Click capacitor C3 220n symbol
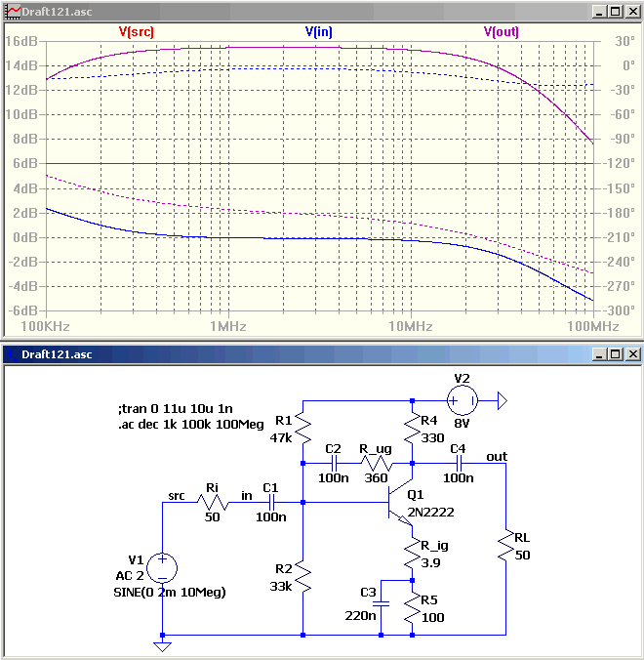 coord(382,603)
